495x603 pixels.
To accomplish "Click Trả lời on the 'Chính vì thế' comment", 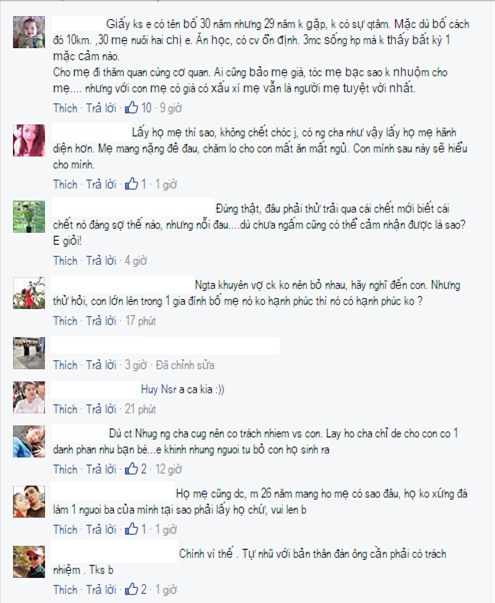I will coord(101,590).
